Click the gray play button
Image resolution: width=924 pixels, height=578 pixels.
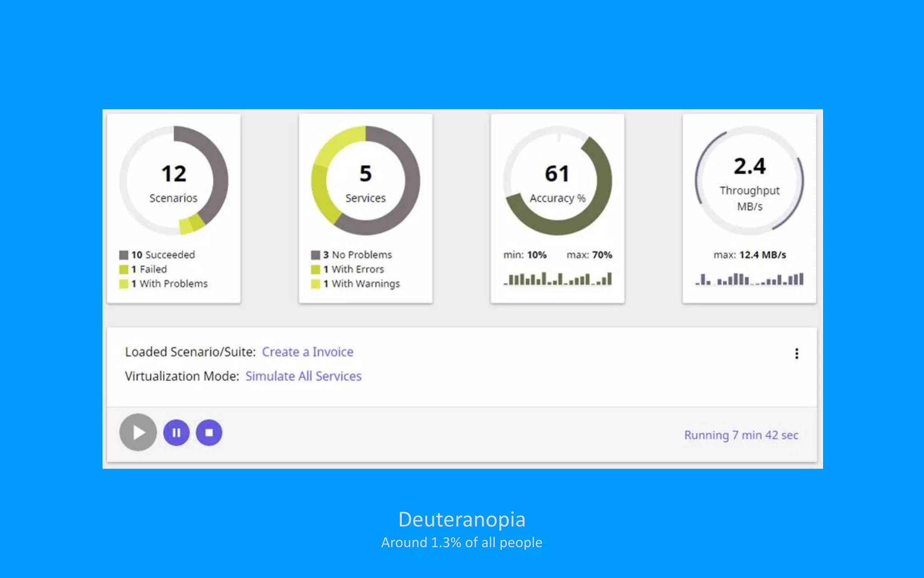point(138,433)
